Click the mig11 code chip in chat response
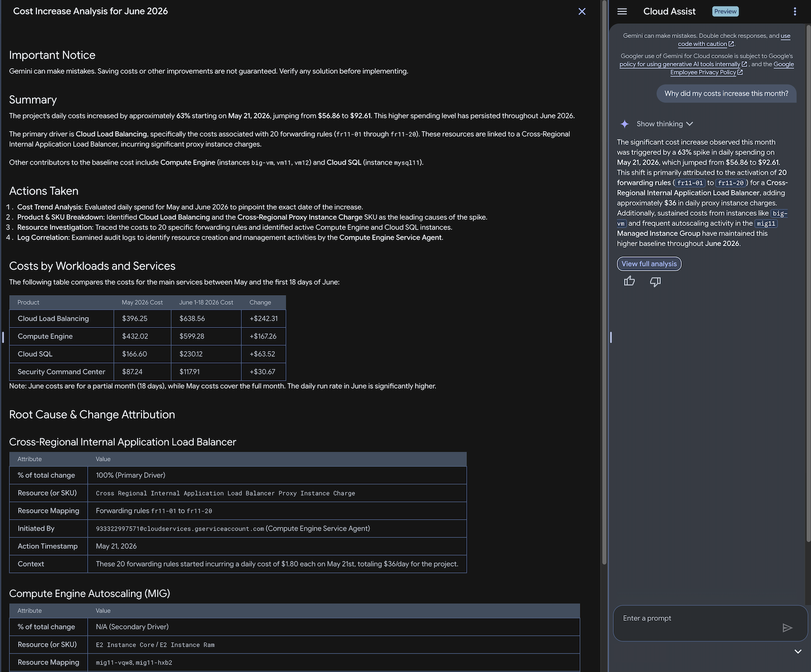 click(766, 223)
